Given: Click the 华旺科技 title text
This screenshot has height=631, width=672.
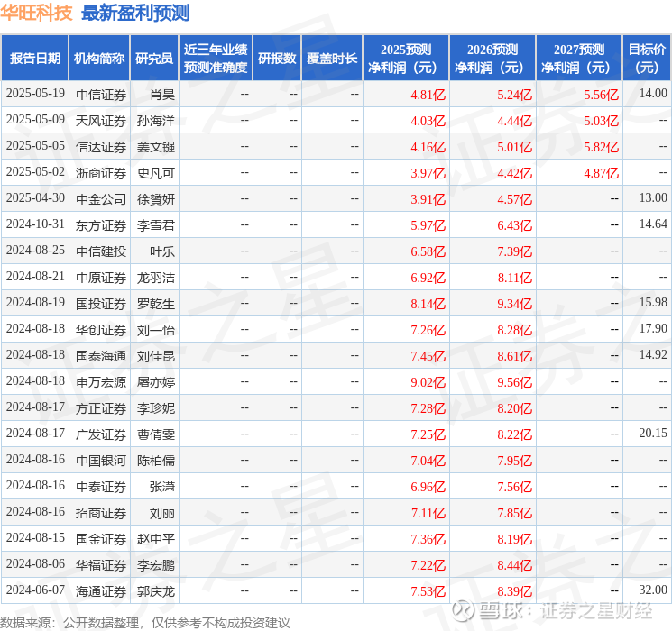Looking at the screenshot, I should (36, 13).
